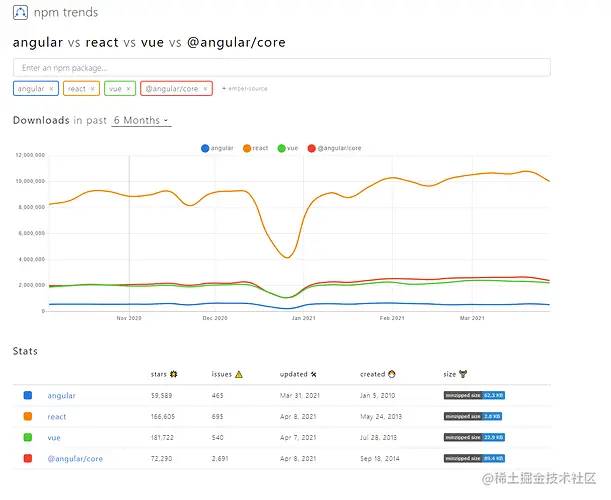Click the stars icon in Stats header

[174, 374]
